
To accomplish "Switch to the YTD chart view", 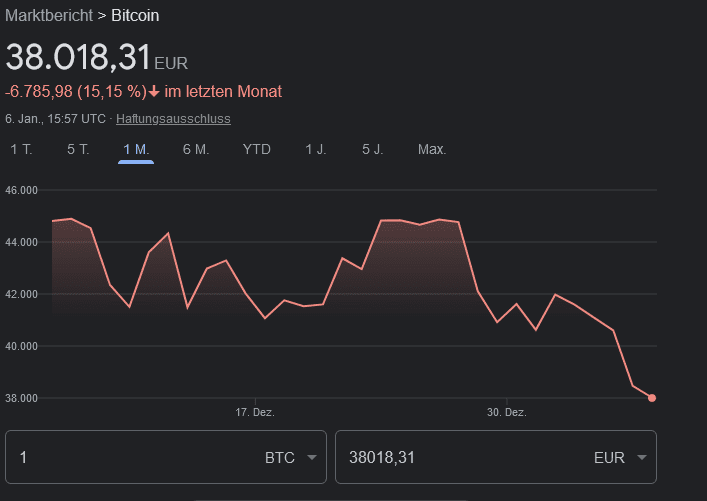I will pyautogui.click(x=257, y=150).
